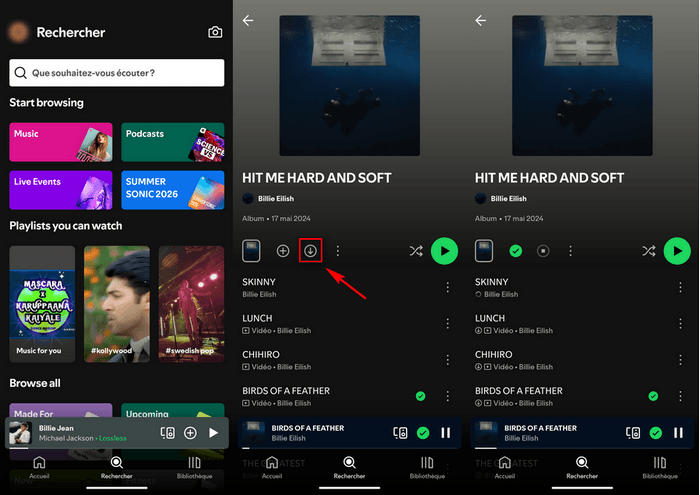Viewport: 700px width, 495px height.
Task: Toggle green saved checkmark under album, right screen
Action: [516, 251]
